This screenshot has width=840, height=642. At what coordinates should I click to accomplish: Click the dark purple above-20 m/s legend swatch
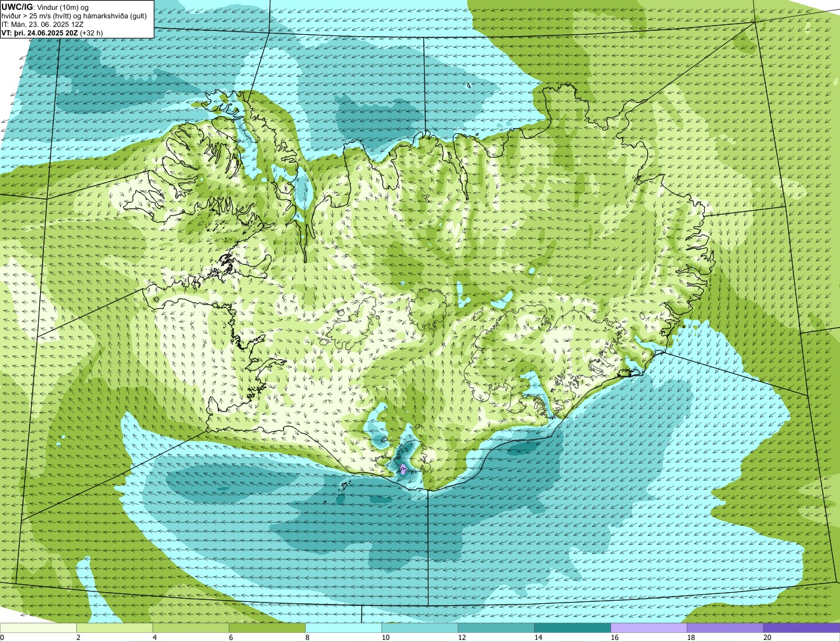[801, 628]
